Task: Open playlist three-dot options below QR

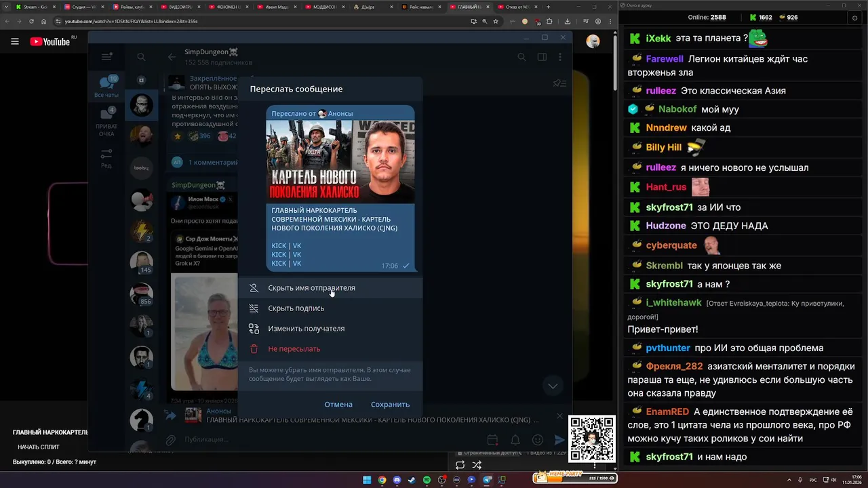Action: 595,465
